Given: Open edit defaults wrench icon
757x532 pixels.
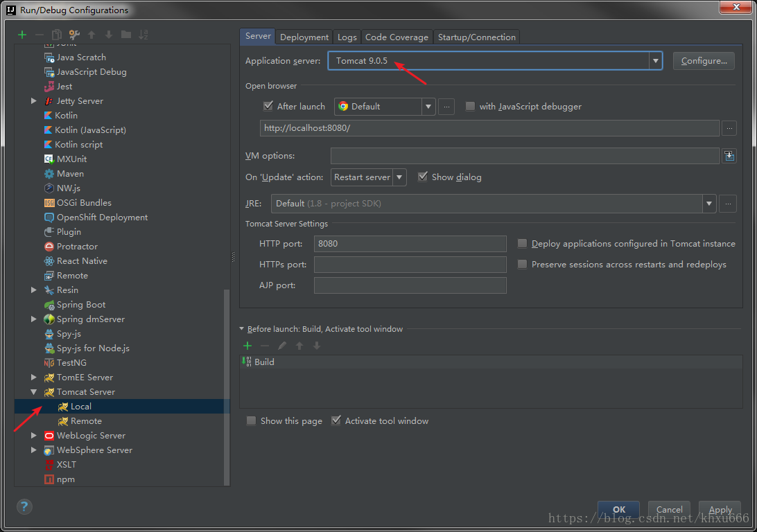Looking at the screenshot, I should pyautogui.click(x=74, y=35).
